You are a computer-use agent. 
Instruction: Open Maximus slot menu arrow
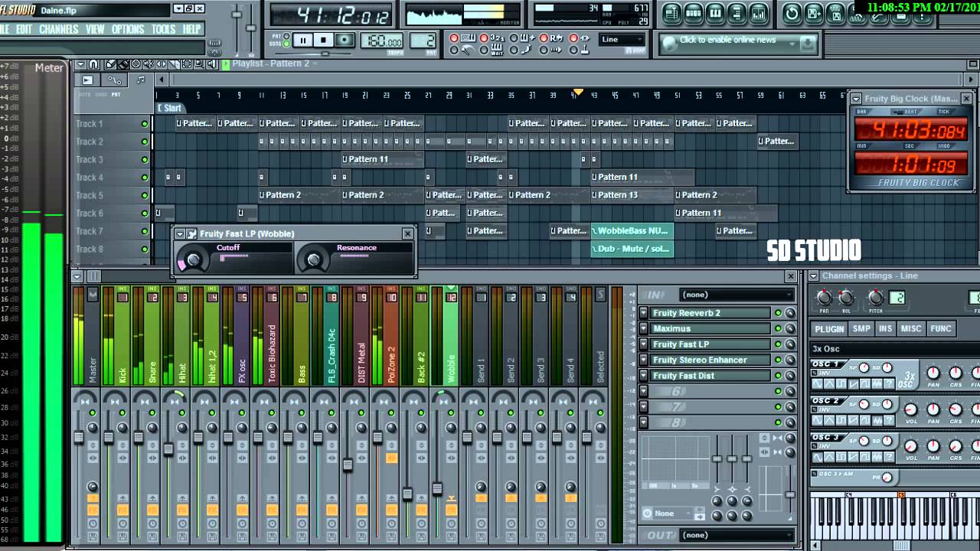(643, 328)
